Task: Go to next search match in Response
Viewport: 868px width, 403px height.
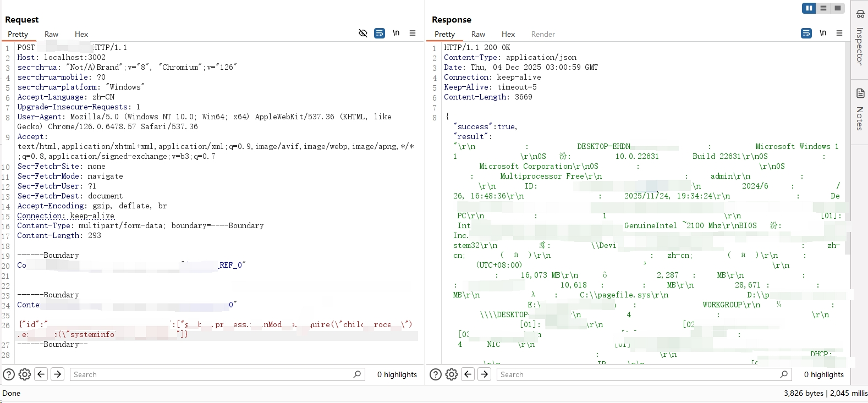Action: click(485, 374)
